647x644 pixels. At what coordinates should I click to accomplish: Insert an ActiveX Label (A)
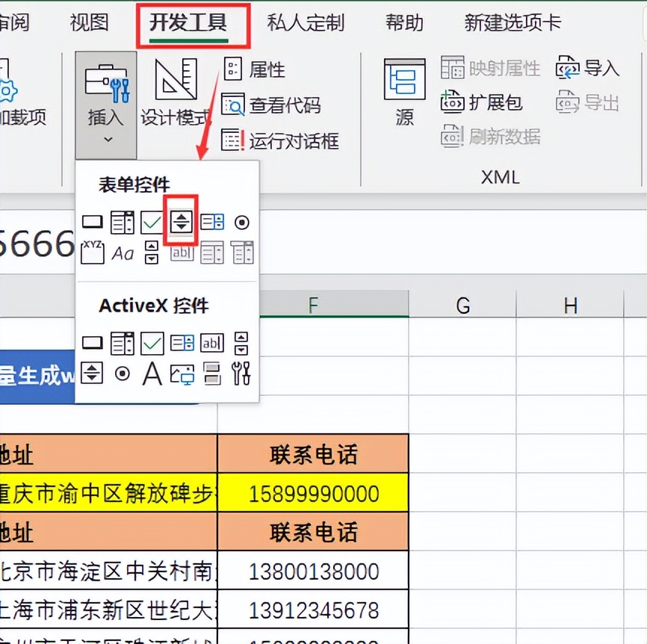(x=152, y=374)
